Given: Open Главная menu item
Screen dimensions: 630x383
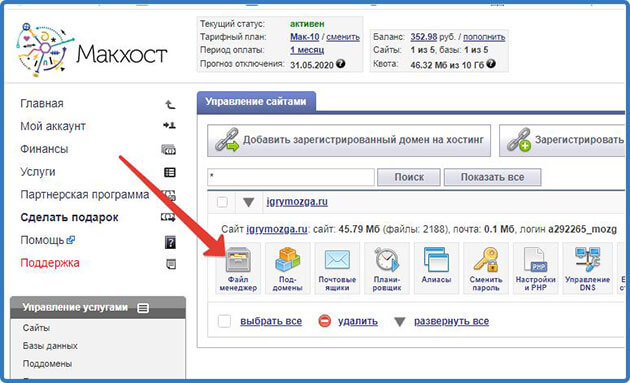Looking at the screenshot, I should (42, 104).
